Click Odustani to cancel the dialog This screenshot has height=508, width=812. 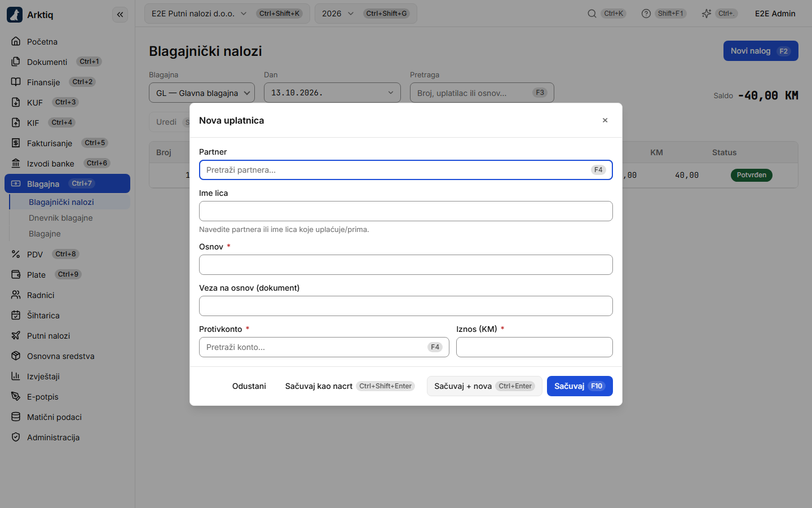pyautogui.click(x=249, y=386)
